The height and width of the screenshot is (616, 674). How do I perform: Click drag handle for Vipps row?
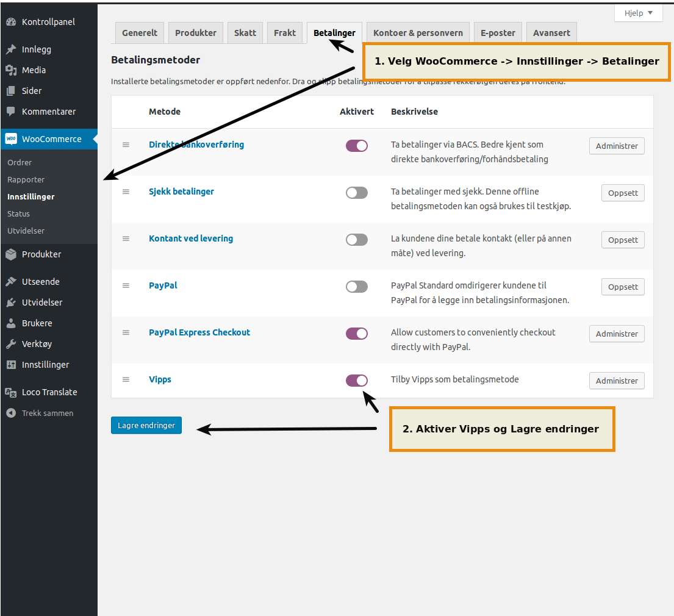click(126, 379)
